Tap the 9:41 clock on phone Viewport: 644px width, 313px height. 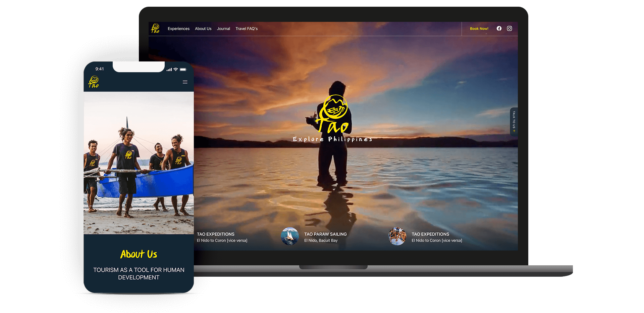click(100, 69)
